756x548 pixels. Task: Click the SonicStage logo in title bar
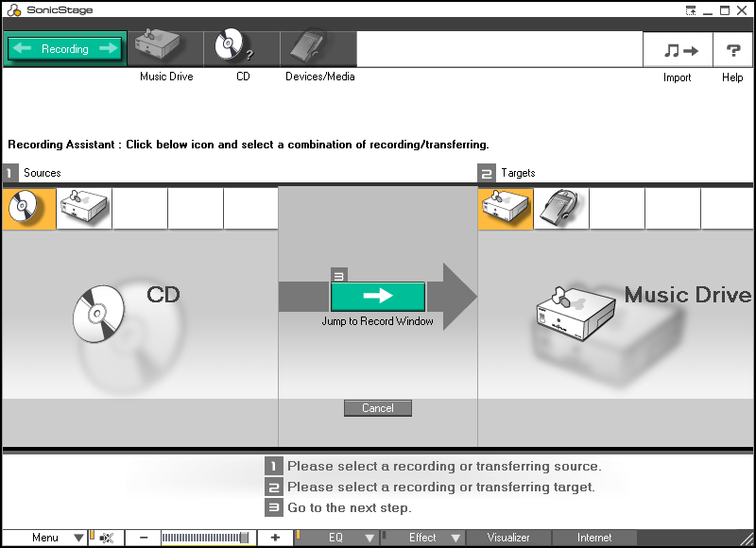click(14, 10)
